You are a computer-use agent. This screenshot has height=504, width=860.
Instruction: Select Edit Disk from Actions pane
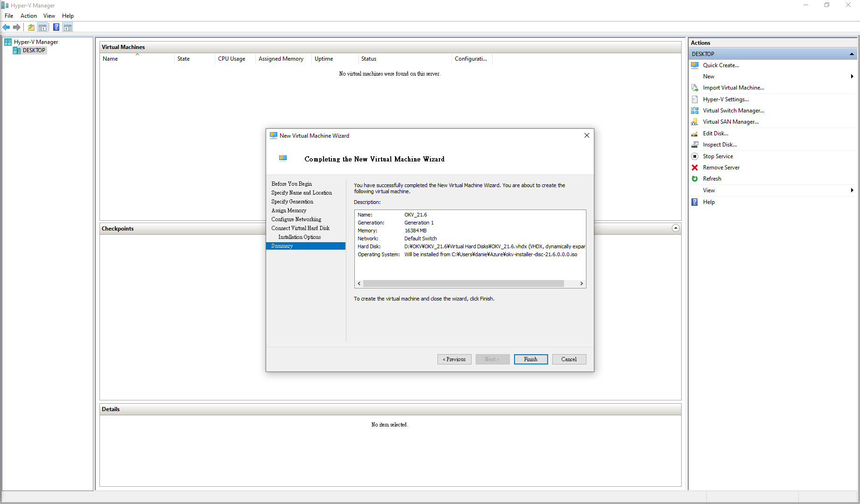715,133
